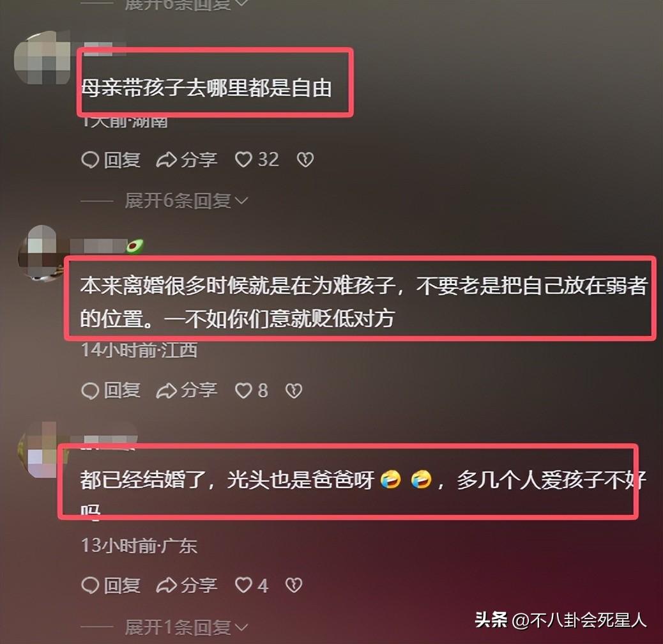Dislike the Hunan comment via broken heart
Image resolution: width=663 pixels, height=644 pixels.
(305, 160)
